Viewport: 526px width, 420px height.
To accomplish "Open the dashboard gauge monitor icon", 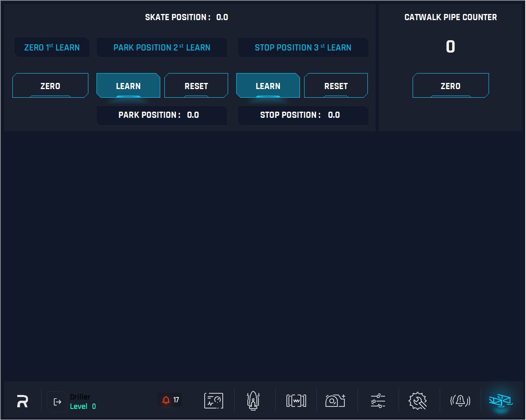I will coord(214,401).
